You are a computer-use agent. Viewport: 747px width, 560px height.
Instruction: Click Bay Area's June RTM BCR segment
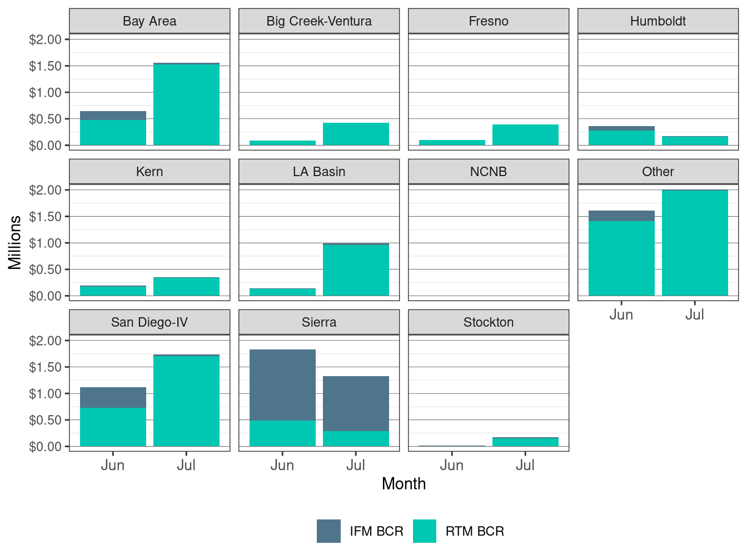tap(113, 133)
